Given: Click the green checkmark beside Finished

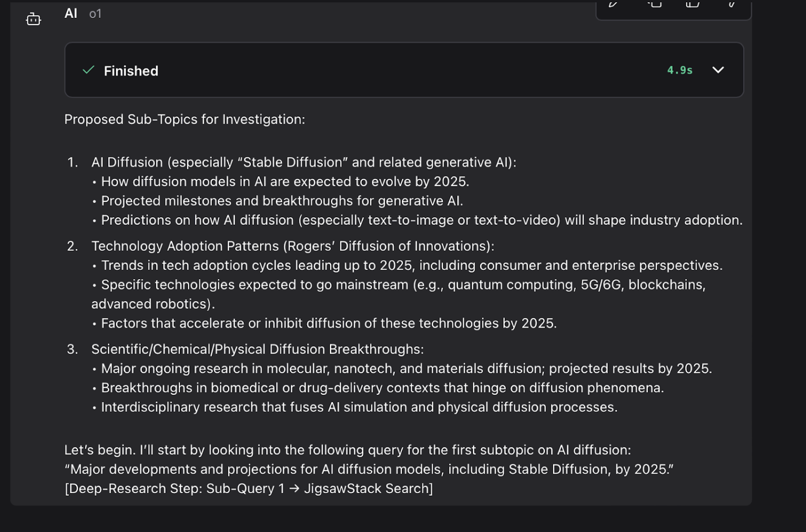Looking at the screenshot, I should (88, 70).
